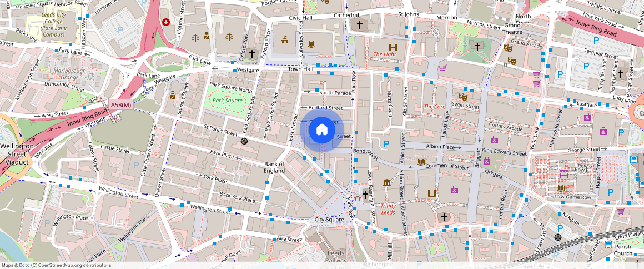Select the cinema film icon above The Light
The width and height of the screenshot is (644, 269).
[393, 47]
